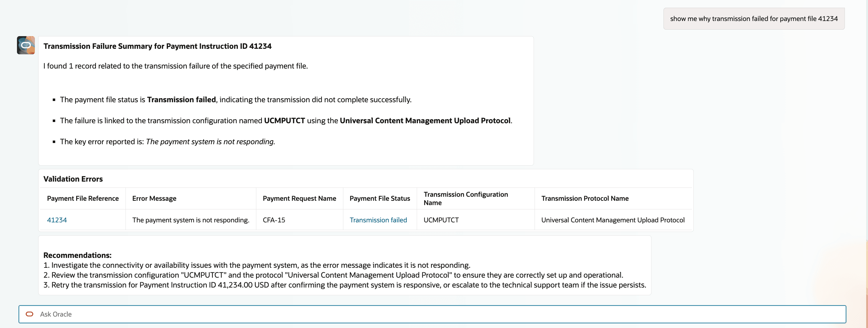Viewport: 868px width, 328px height.
Task: Click bullet stating payment file status Transmission failed
Action: 236,100
